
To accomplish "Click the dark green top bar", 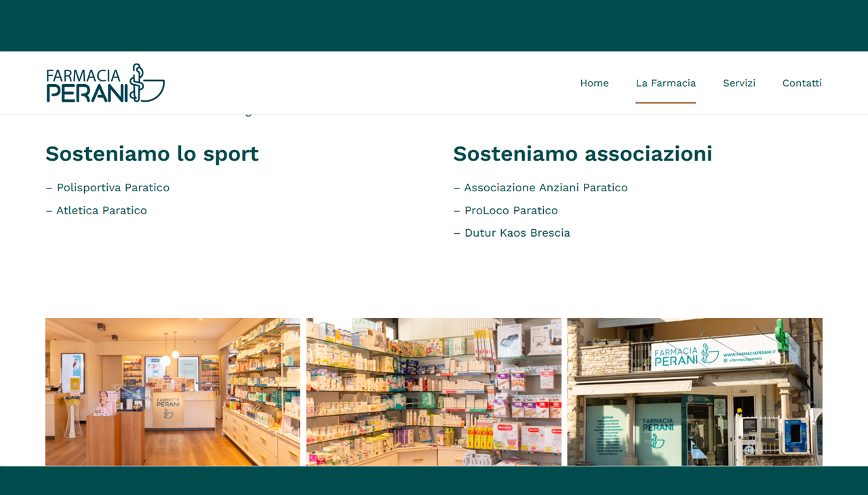I will (434, 26).
